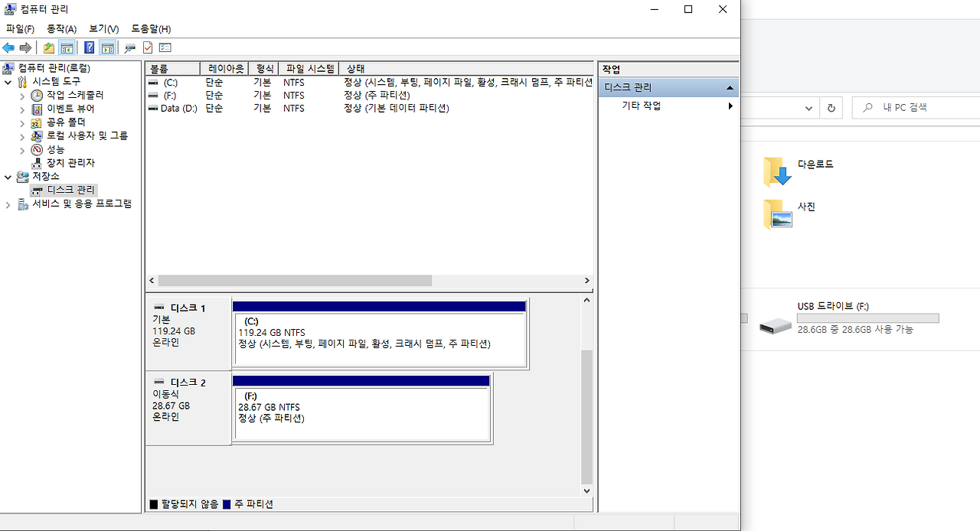Click the Forward arrow in the toolbar

point(25,47)
